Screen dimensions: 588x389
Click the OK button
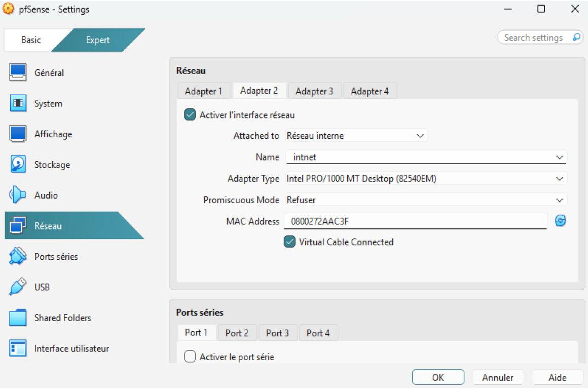[438, 377]
